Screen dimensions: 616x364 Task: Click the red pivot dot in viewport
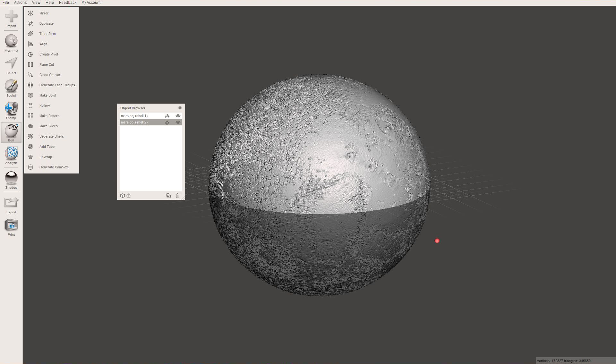[437, 241]
